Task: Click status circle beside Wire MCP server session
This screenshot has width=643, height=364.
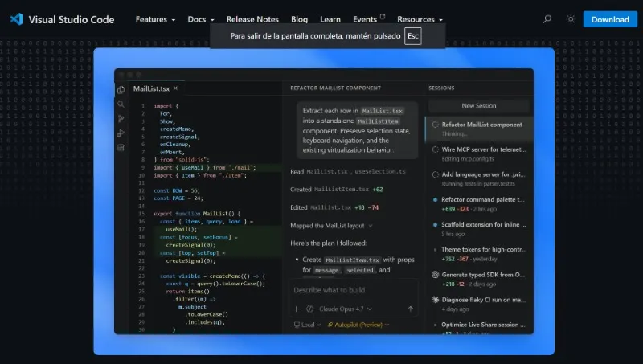Action: (x=435, y=149)
